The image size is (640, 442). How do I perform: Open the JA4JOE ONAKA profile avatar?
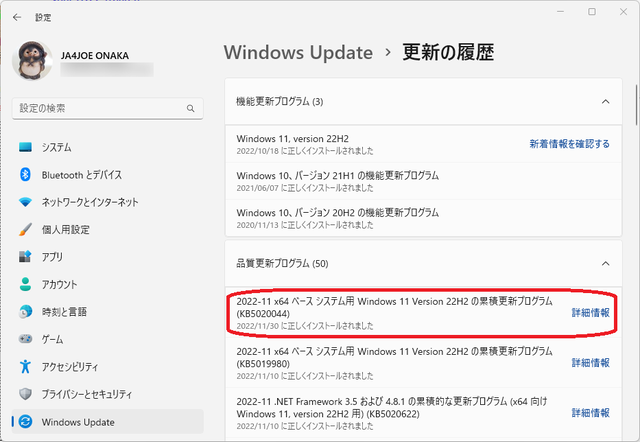click(x=33, y=60)
